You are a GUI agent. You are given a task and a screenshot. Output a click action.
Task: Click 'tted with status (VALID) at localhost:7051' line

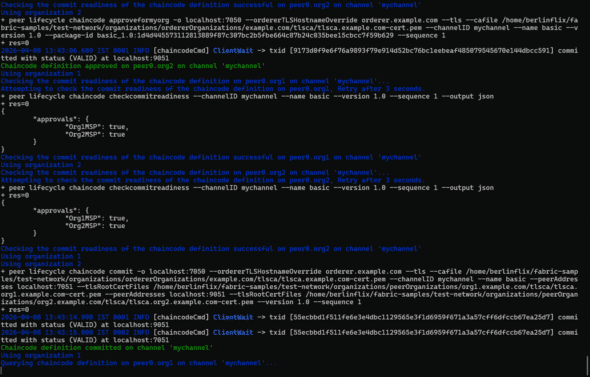85,340
